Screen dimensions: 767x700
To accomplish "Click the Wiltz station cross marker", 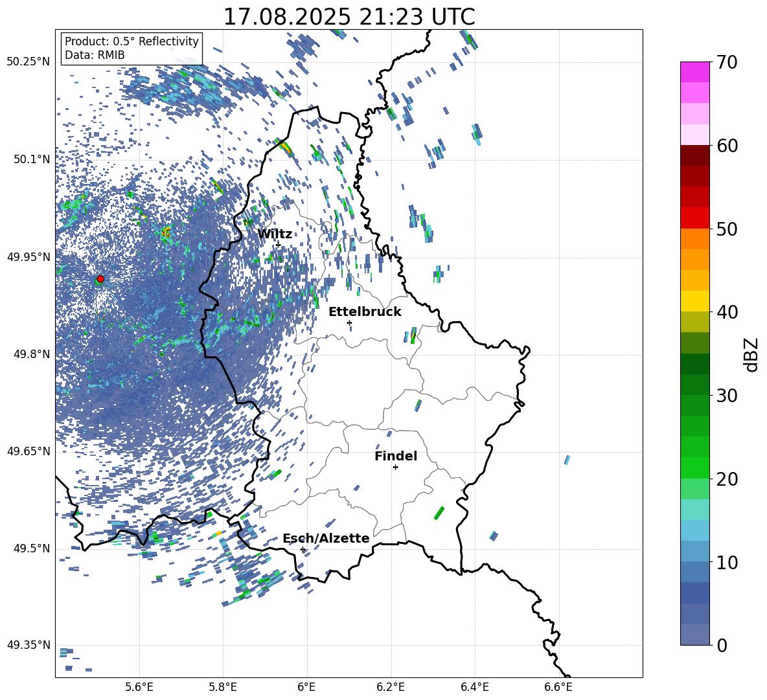I will click(279, 245).
